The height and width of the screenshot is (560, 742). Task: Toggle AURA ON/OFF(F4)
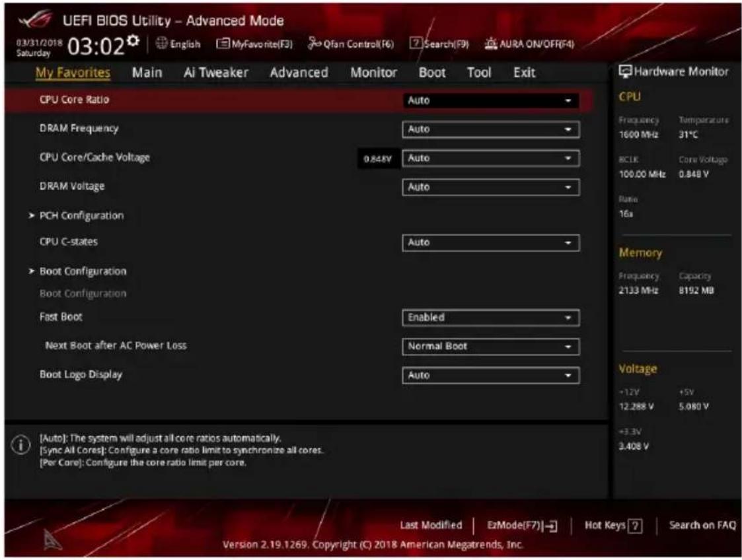coord(529,44)
